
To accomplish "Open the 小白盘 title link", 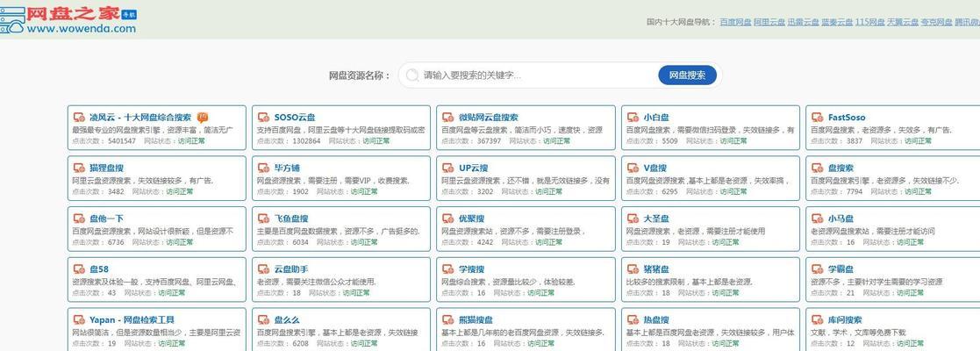I will [656, 118].
